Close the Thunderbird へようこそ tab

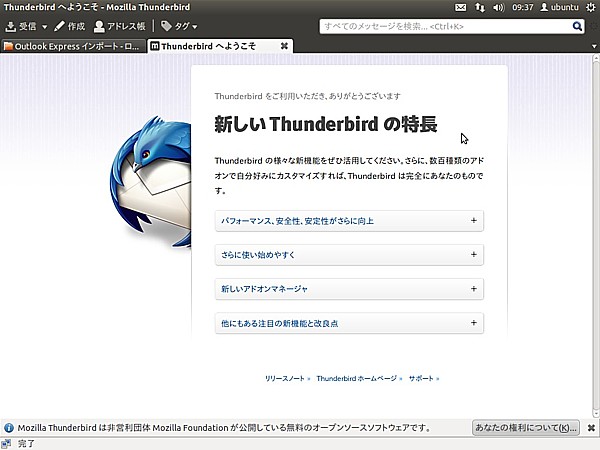click(x=284, y=46)
